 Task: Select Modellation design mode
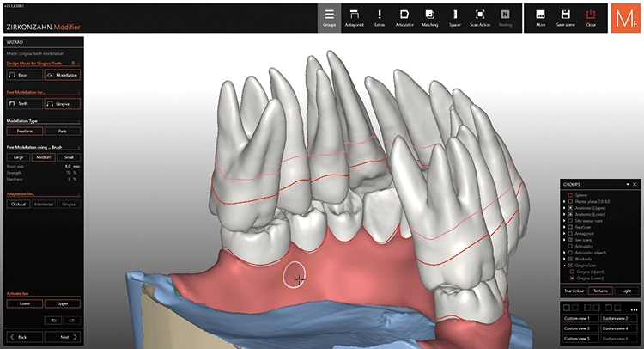63,76
